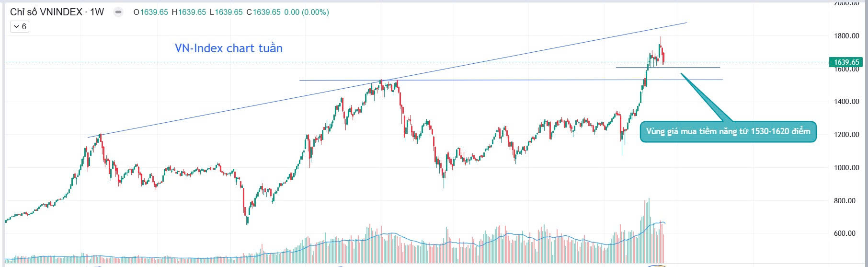
Task: Click the close price value in legend
Action: 266,12
